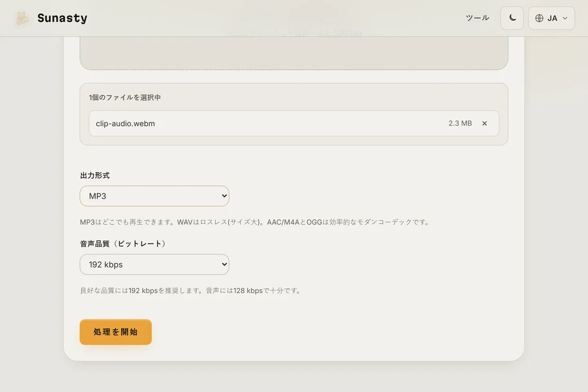Click the 1個のファイルを選択中 heading
Screen dimensions: 588x392
pos(125,97)
